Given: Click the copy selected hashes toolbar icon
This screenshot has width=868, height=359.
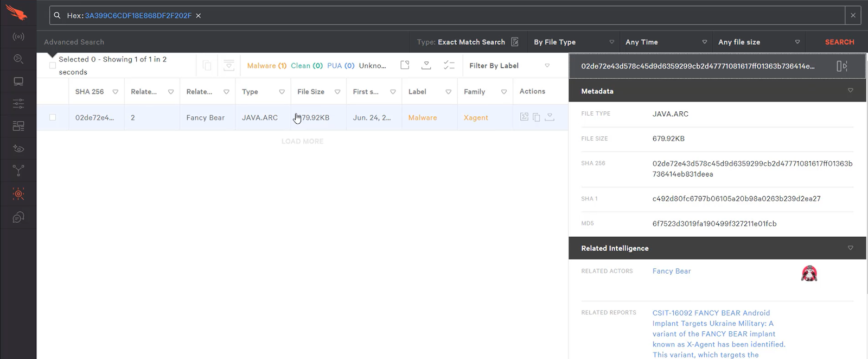Looking at the screenshot, I should point(207,66).
